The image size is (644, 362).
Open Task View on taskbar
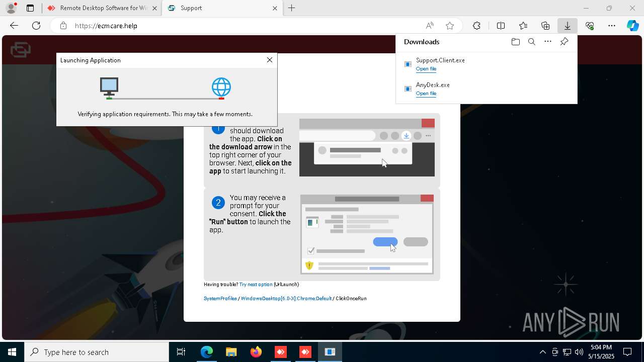(181, 352)
